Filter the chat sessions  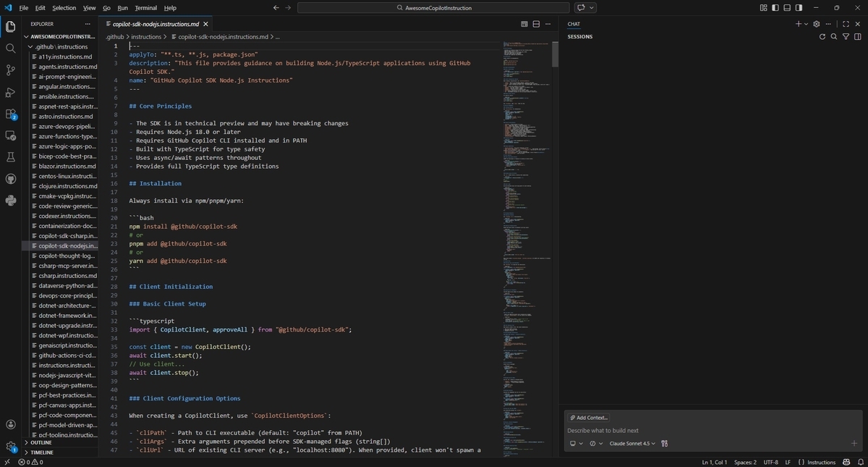[x=846, y=36]
